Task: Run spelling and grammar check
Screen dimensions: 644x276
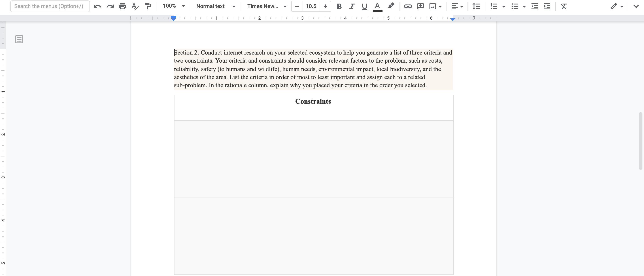Action: (135, 6)
